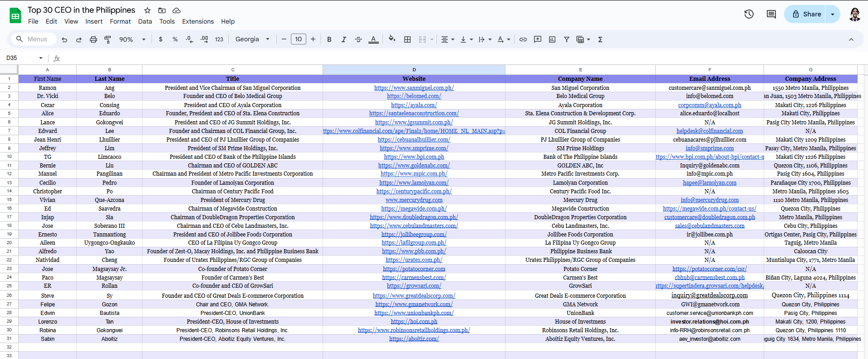Decrease decimal places
Viewport: 868px width, 359px height.
coord(190,39)
